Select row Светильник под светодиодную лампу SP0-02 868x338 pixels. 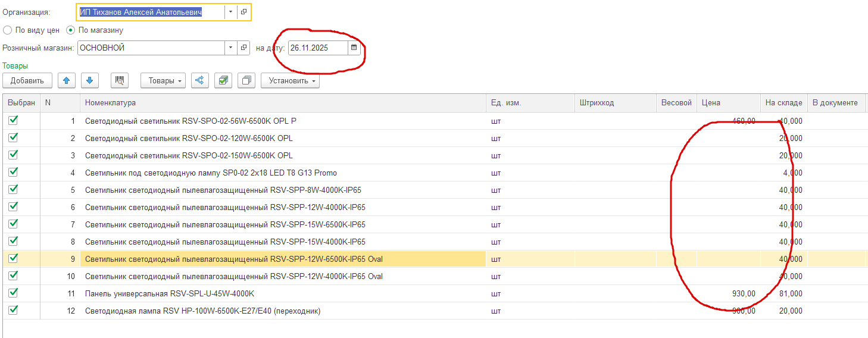coord(434,173)
